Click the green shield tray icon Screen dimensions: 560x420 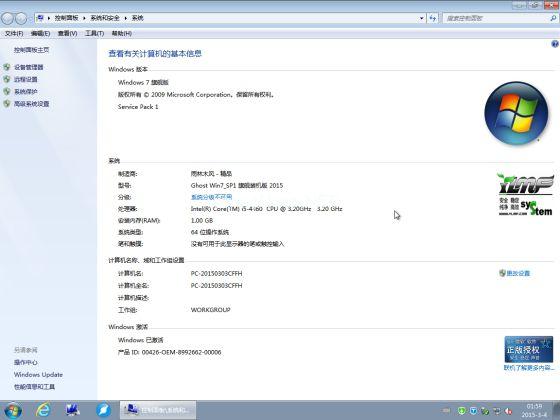[462, 411]
